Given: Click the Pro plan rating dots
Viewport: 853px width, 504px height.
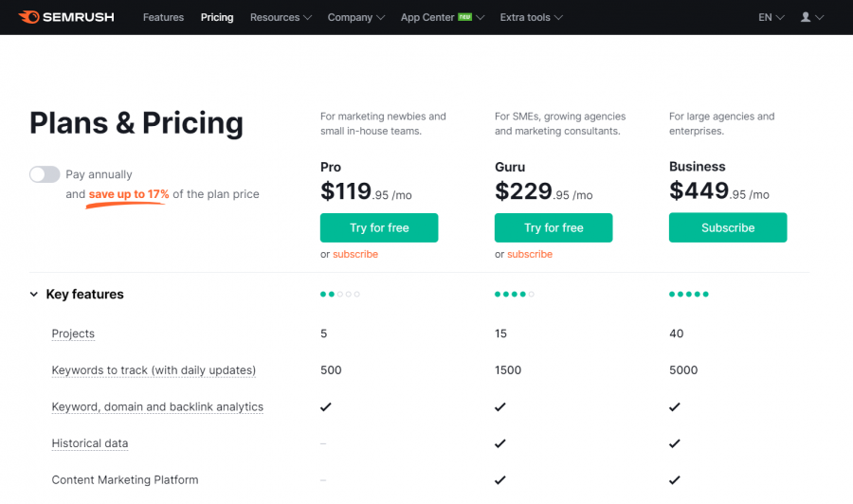Looking at the screenshot, I should 340,294.
